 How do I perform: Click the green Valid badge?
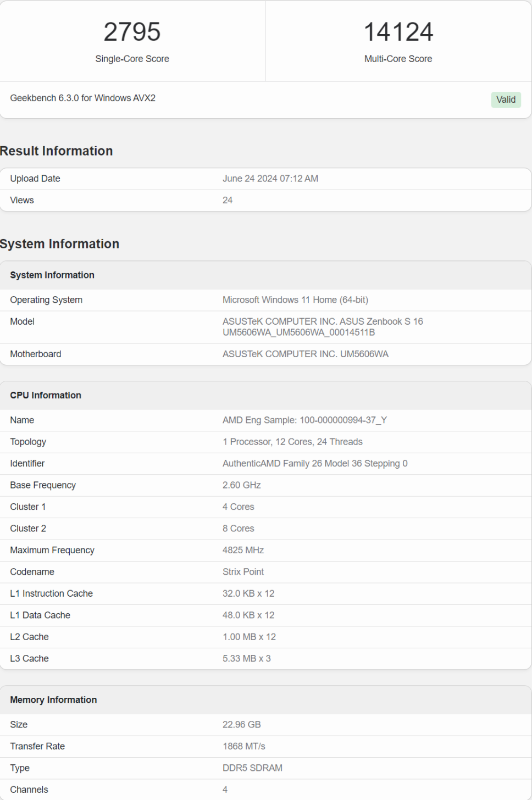click(x=506, y=99)
